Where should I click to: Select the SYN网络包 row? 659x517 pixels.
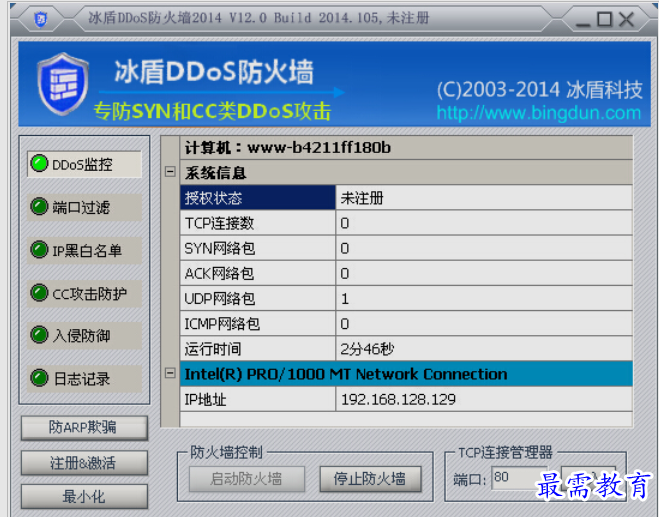point(406,248)
